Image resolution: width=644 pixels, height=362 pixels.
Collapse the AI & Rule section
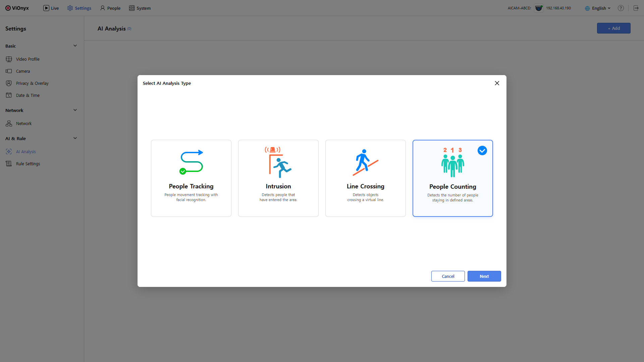click(x=75, y=138)
